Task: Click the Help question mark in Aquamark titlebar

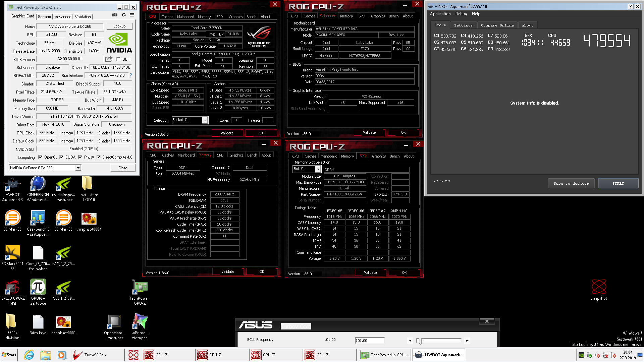Action: coord(631,6)
